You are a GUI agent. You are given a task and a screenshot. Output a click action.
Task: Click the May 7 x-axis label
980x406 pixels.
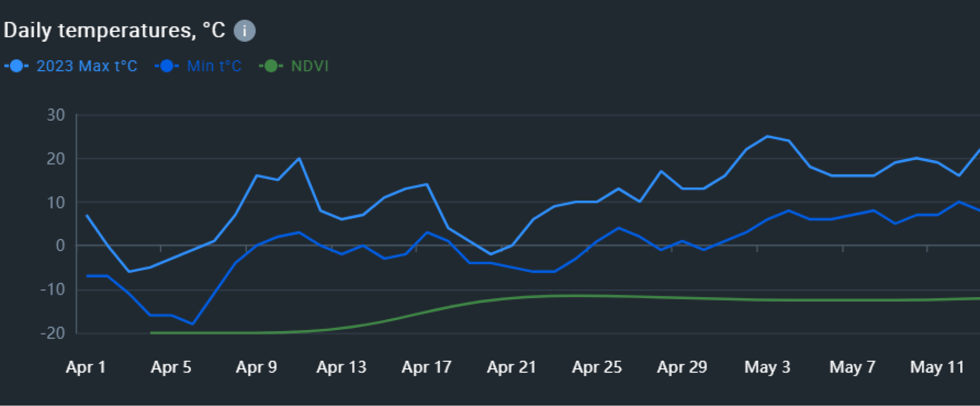(852, 367)
